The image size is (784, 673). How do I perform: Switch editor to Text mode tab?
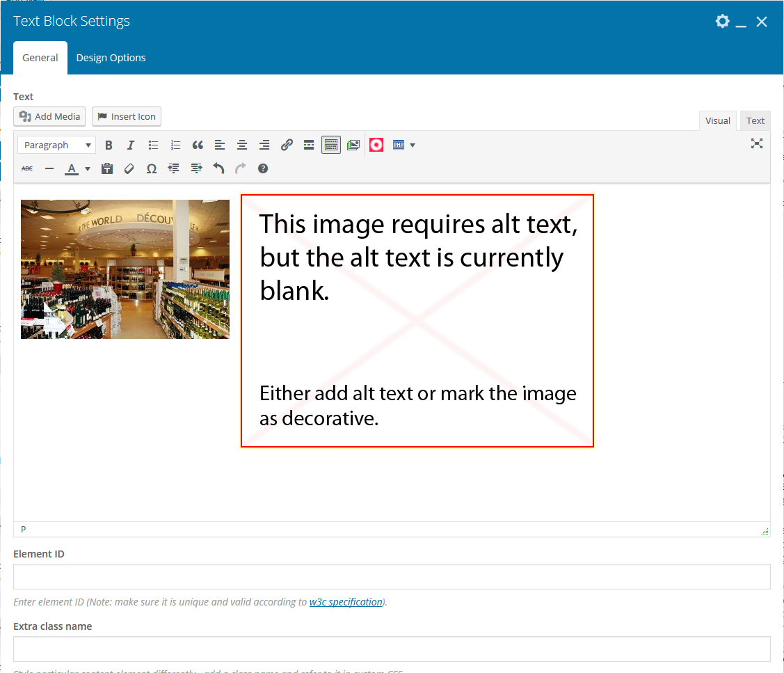click(x=755, y=120)
